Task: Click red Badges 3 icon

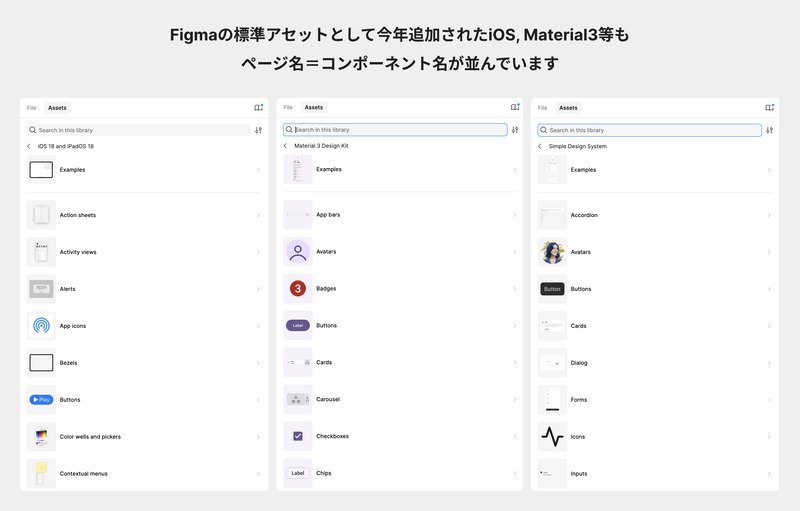Action: (298, 289)
